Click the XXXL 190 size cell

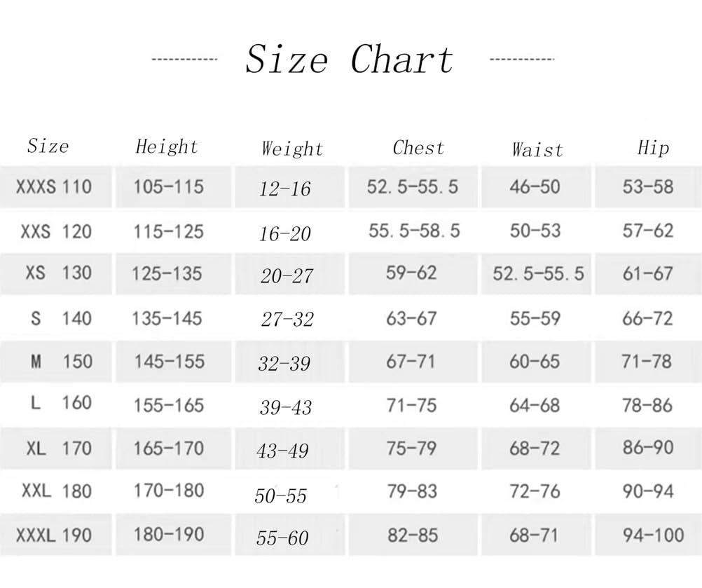coord(54,535)
